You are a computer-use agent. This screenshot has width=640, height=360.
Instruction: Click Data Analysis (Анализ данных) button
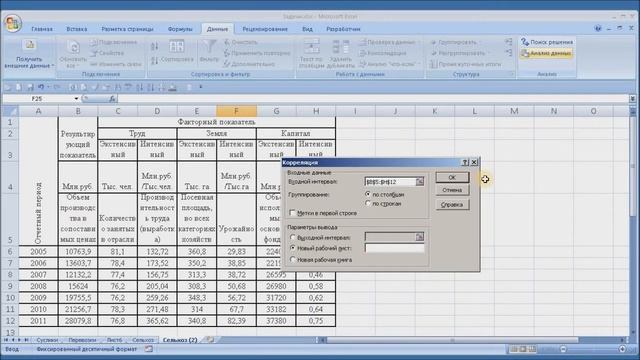pos(546,53)
